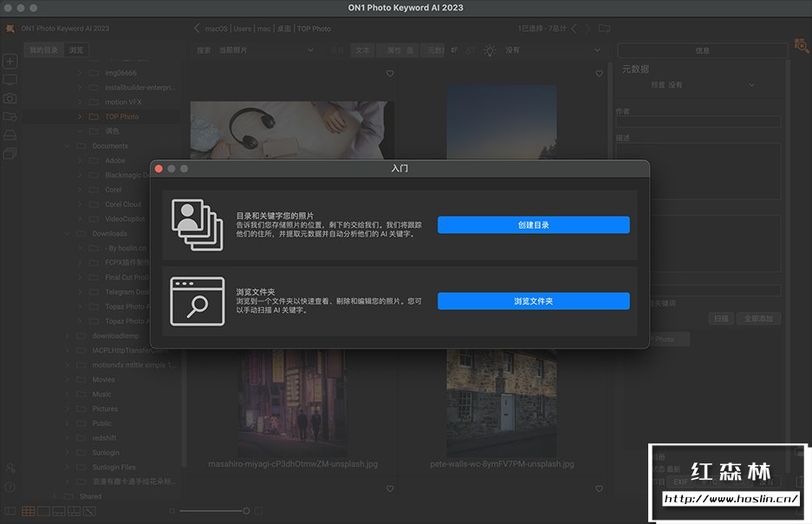Click the camera icon in left sidebar

click(x=10, y=98)
